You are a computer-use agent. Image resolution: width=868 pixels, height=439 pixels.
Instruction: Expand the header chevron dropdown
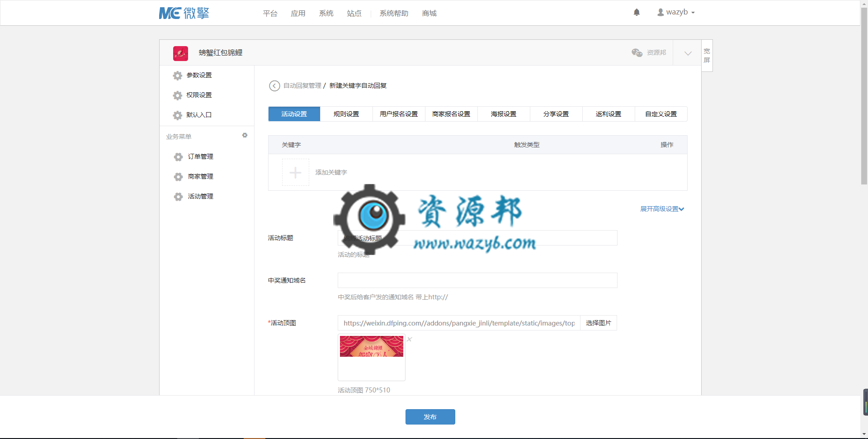tap(688, 53)
